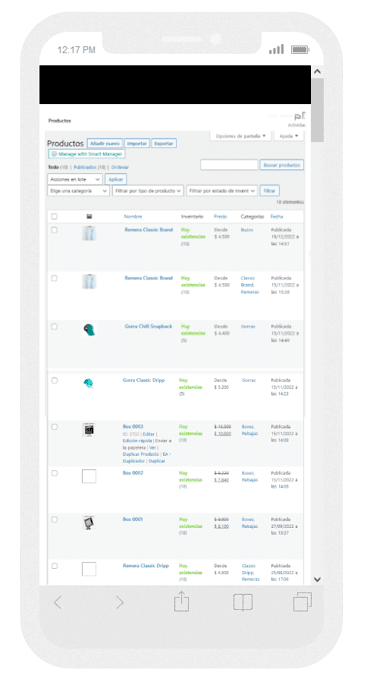Check the Remera Classic Dripp row checkbox
The image size is (367, 679).
point(54,566)
